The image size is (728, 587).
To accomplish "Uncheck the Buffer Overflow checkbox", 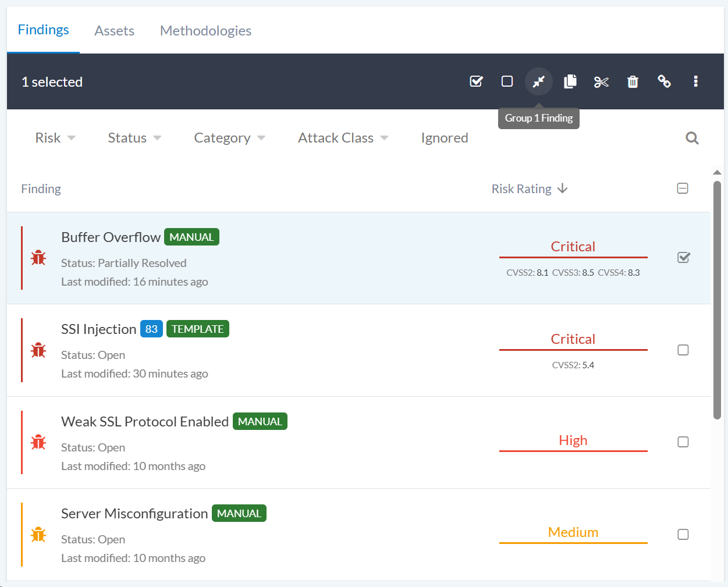I will pos(683,258).
